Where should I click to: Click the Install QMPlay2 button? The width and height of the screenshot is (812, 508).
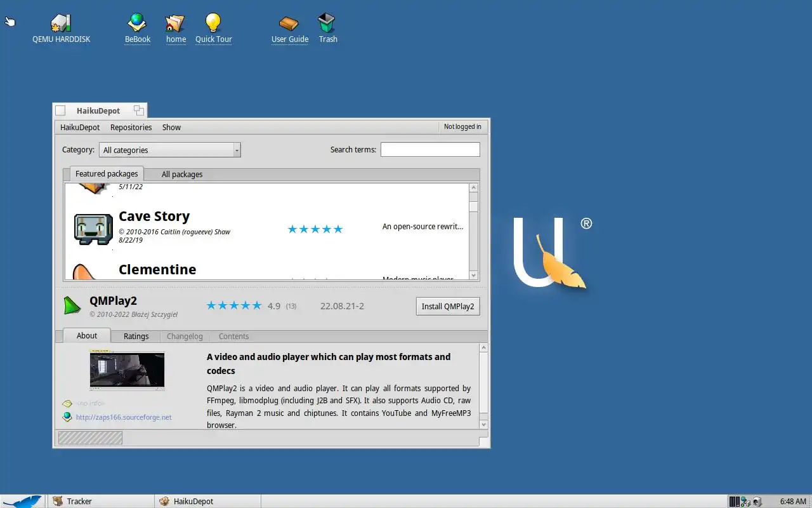[448, 306]
